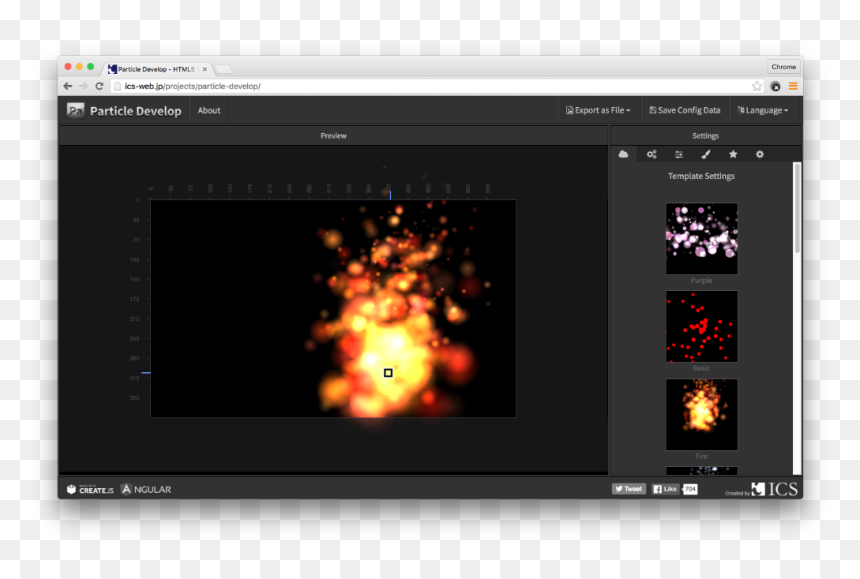
Task: Select the Particle Develop browser tab
Action: pyautogui.click(x=157, y=69)
